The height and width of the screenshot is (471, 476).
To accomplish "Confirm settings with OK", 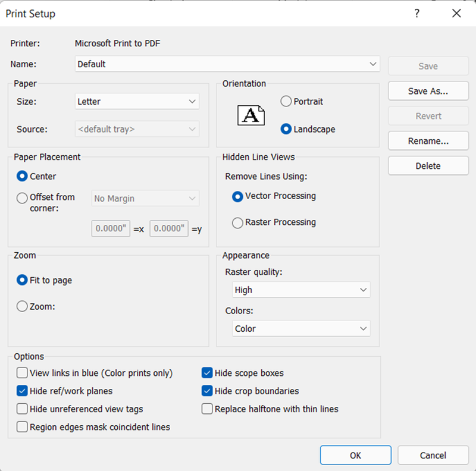I will coord(355,455).
